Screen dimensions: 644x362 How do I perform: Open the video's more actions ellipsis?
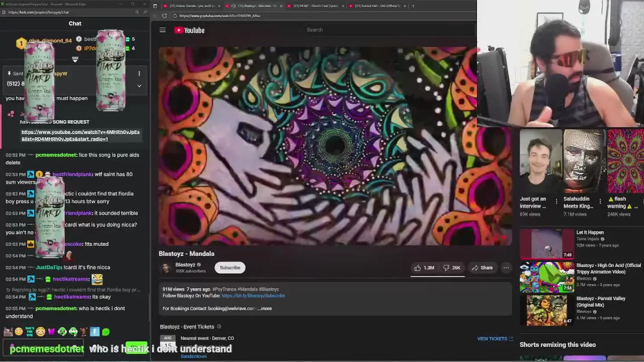click(506, 268)
